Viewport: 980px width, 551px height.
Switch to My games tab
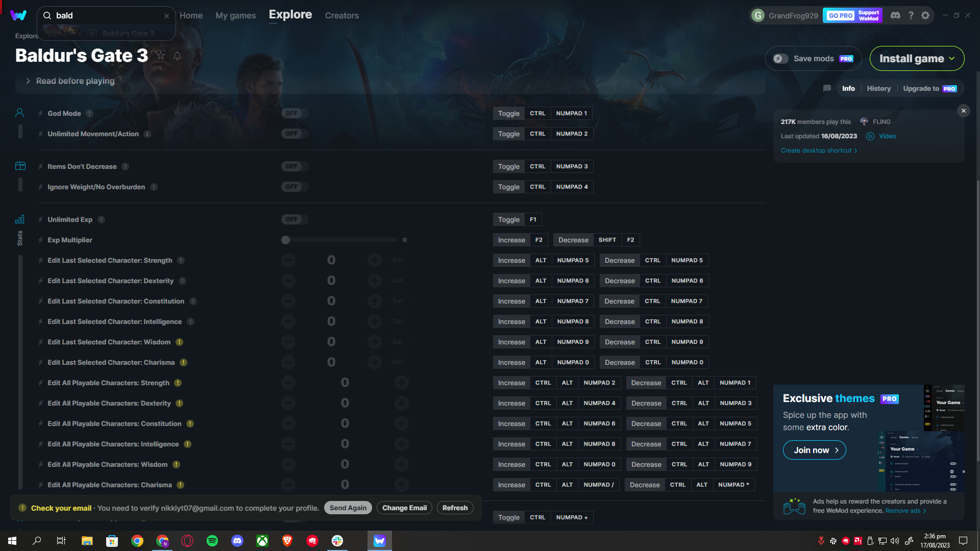pyautogui.click(x=235, y=15)
